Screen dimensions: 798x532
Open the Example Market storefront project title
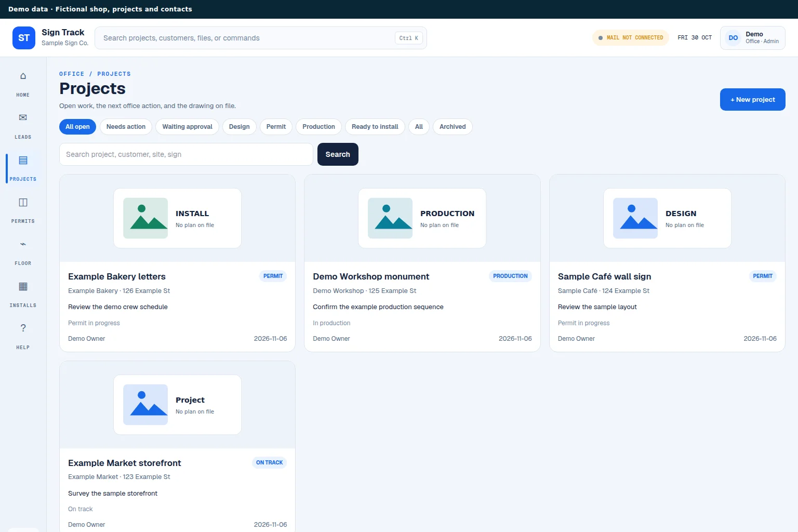(x=125, y=463)
